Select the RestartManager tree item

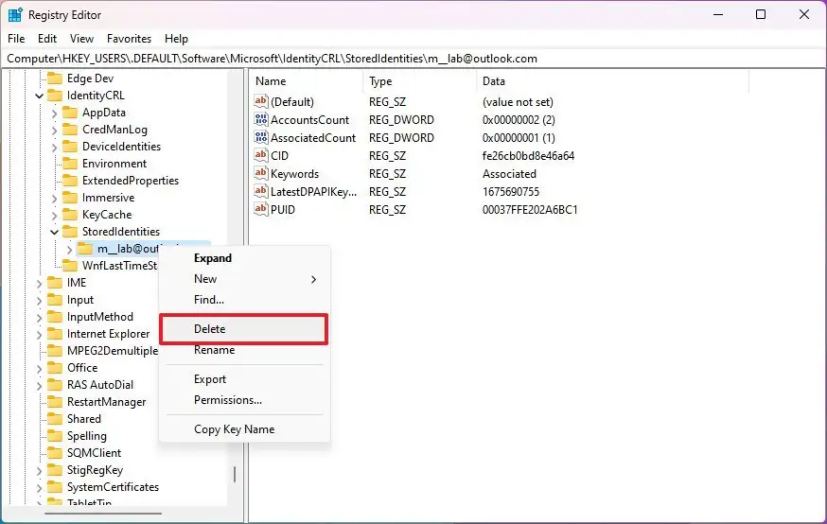[x=107, y=402]
